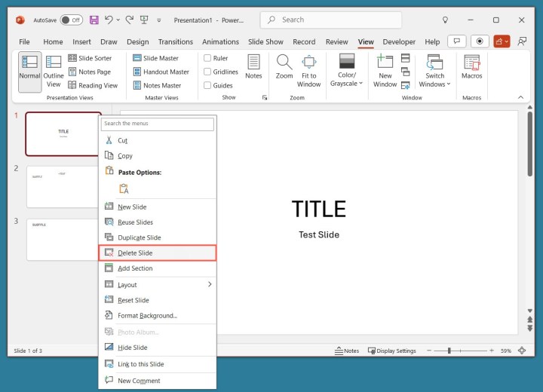This screenshot has height=392, width=543.
Task: Click the zoom in plus button
Action: click(492, 351)
